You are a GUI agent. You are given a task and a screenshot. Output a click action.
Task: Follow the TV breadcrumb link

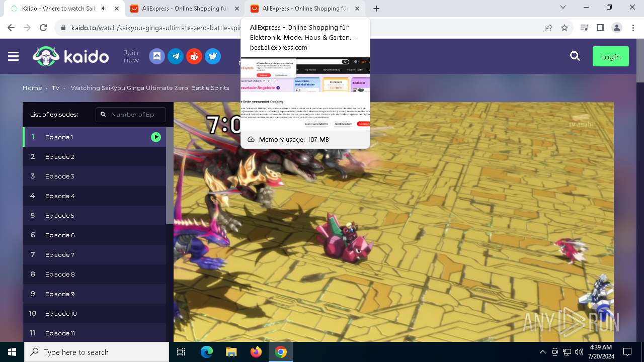tap(55, 87)
